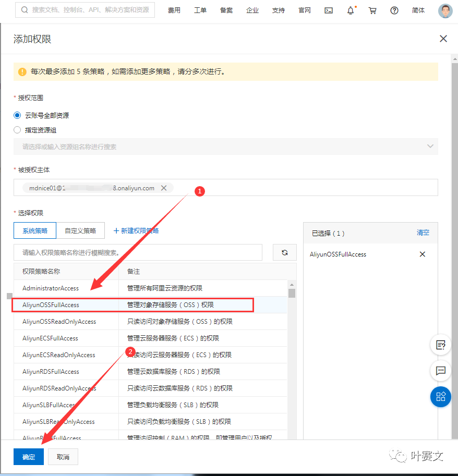Select AliyunECSReadOnlyAccess policy row
Image resolution: width=458 pixels, height=476 pixels.
[150, 355]
